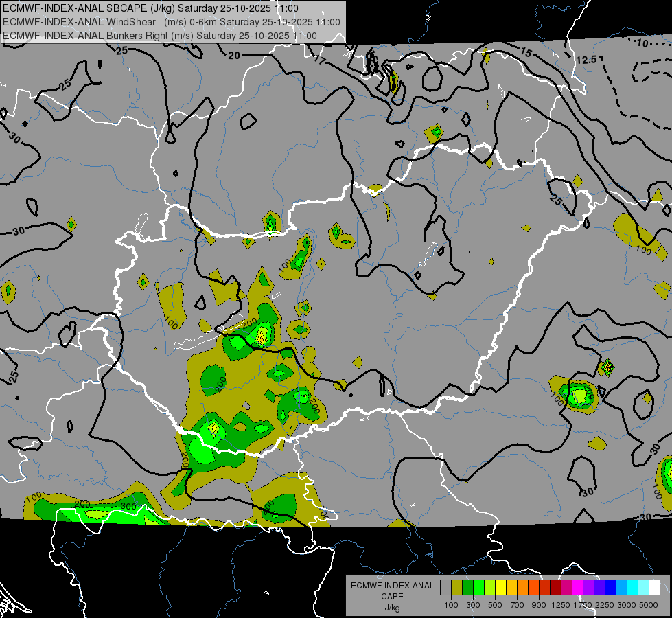Select the cyan legend swatch

tap(632, 588)
